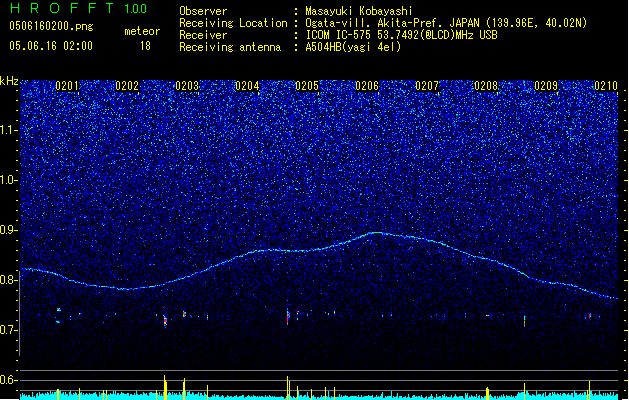Click the meteor label

142,31
